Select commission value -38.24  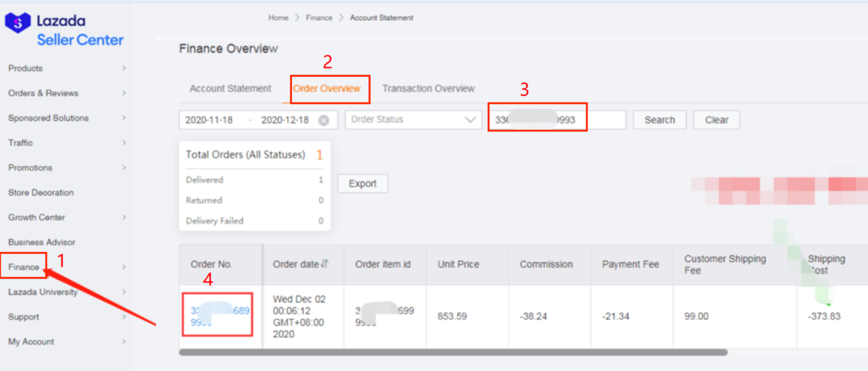tap(535, 316)
